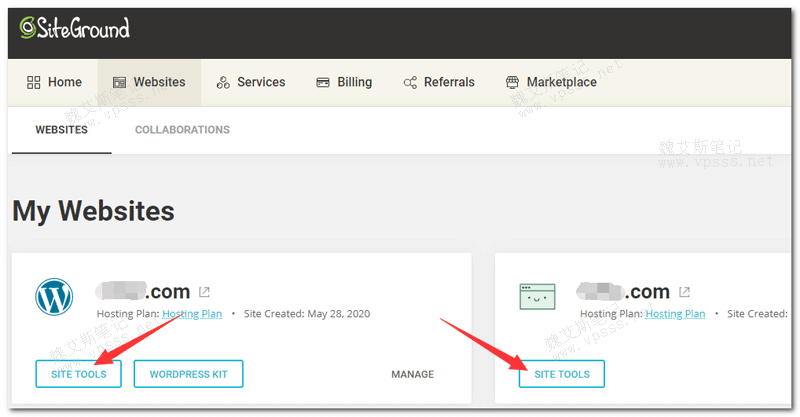Click Hosting Plan link on WordPress site
This screenshot has width=800, height=417.
[192, 314]
